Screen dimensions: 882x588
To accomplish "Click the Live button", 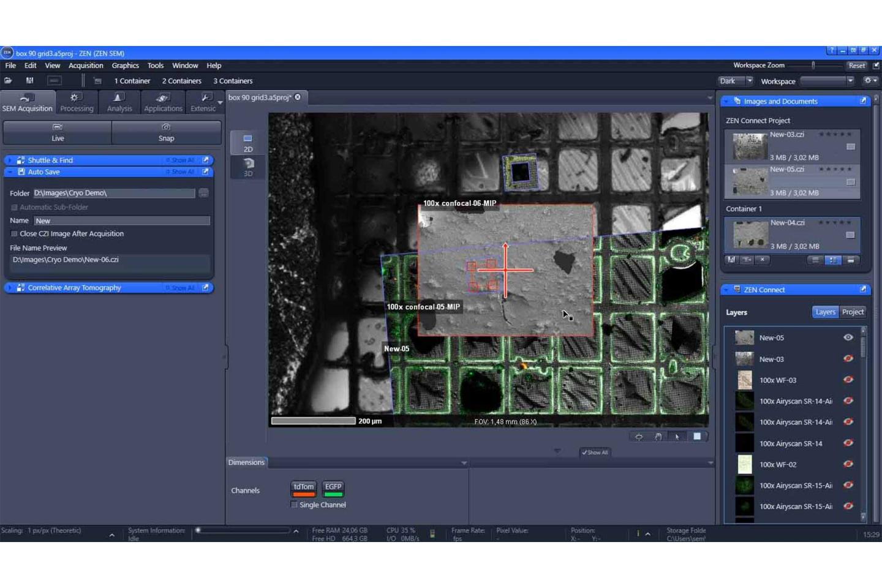I will click(56, 133).
